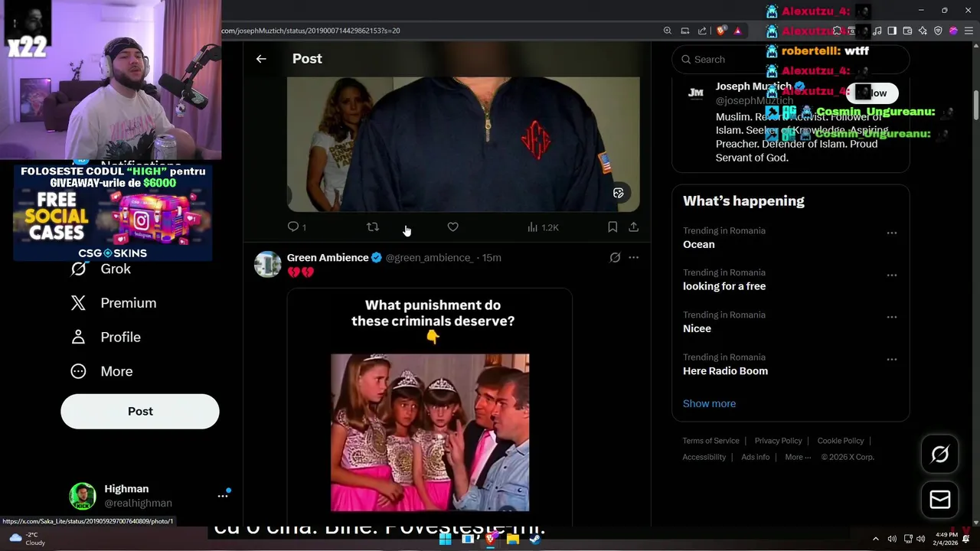Screen dimensions: 980x551
Task: Open the Brave Wallet icon
Action: coord(907,31)
